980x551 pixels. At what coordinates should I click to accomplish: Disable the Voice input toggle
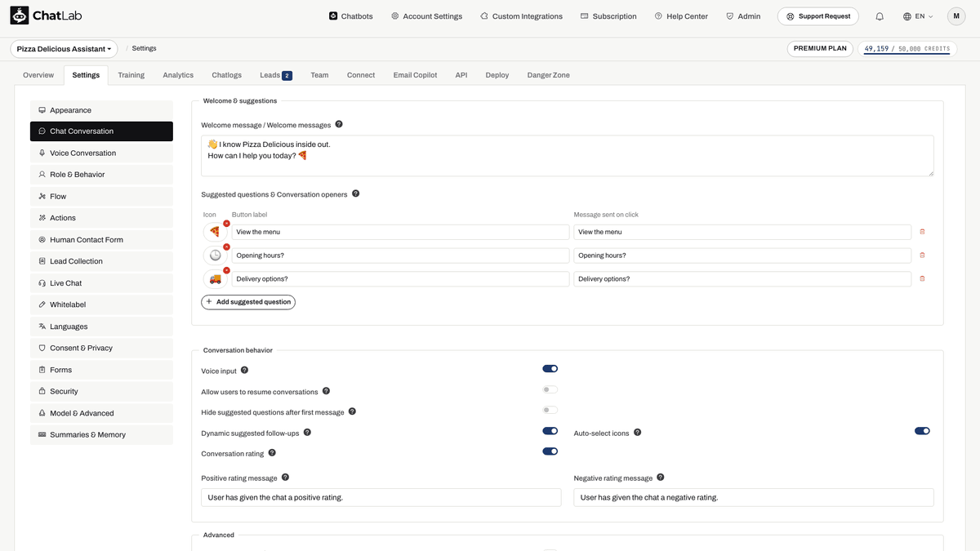click(x=550, y=369)
